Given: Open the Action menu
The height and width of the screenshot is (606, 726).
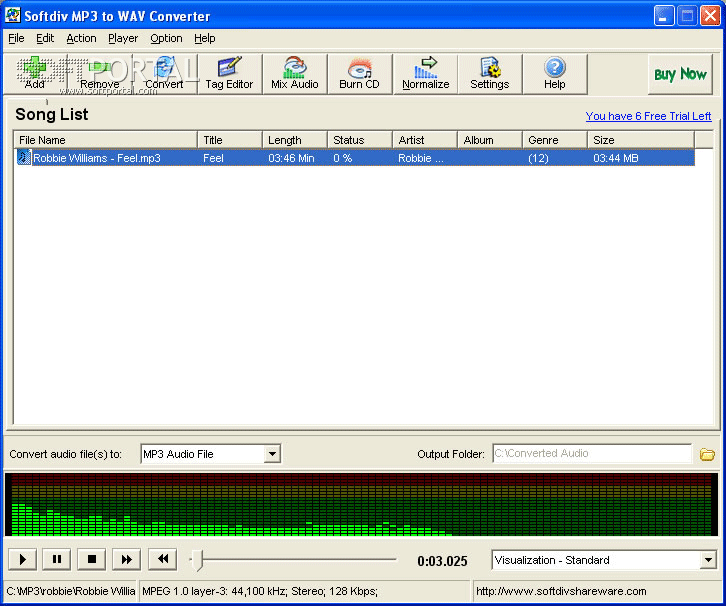Looking at the screenshot, I should coord(81,38).
